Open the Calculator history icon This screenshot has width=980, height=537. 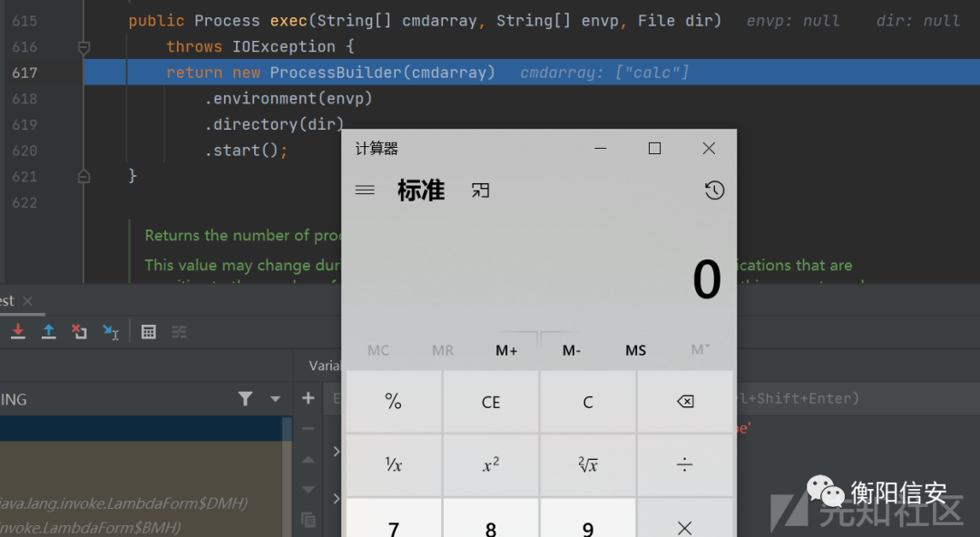point(714,190)
